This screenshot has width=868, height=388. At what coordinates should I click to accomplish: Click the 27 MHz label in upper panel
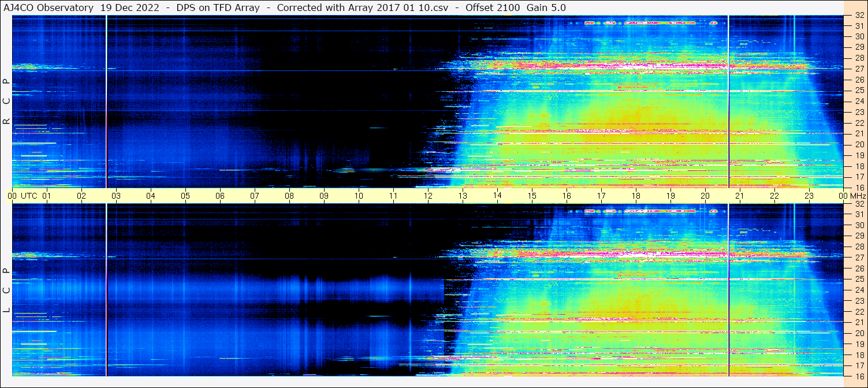(859, 69)
